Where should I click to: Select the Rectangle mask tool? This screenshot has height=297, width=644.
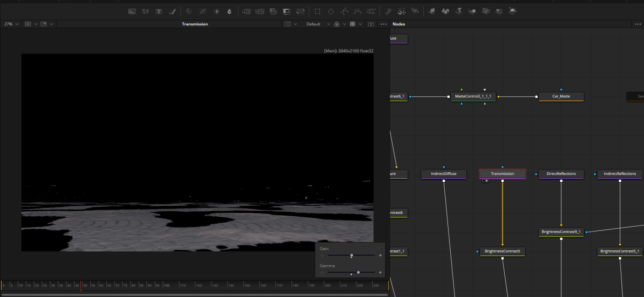317,12
